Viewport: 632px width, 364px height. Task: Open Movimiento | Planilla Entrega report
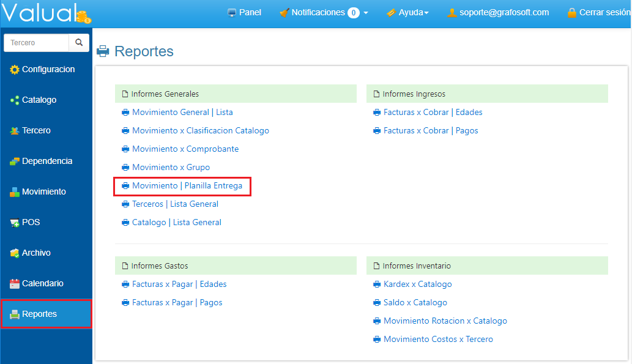tap(187, 185)
